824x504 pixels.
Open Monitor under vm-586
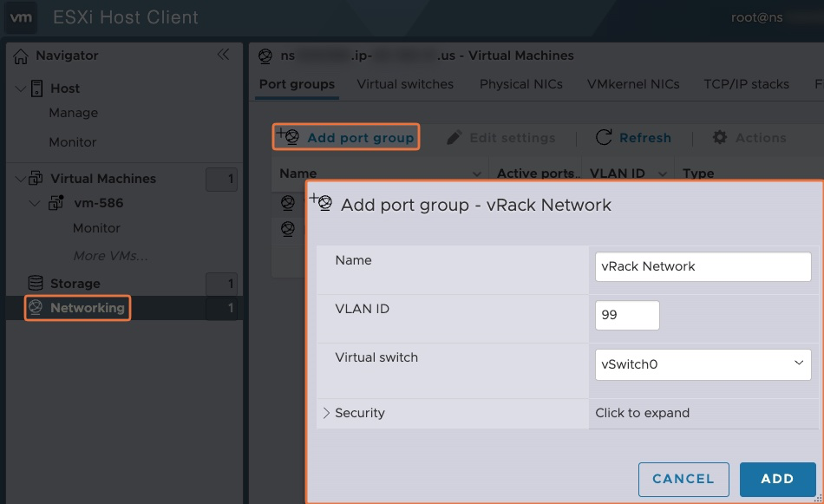pos(96,228)
